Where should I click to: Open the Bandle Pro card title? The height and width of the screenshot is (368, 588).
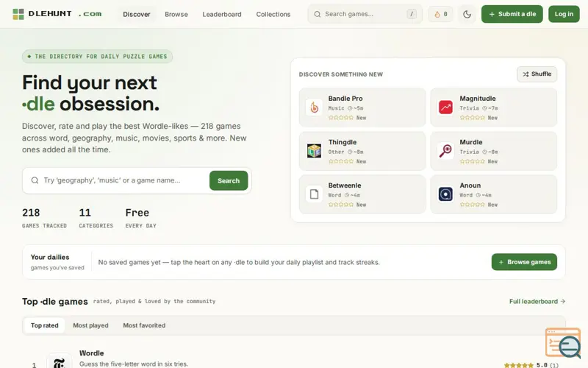(x=345, y=99)
